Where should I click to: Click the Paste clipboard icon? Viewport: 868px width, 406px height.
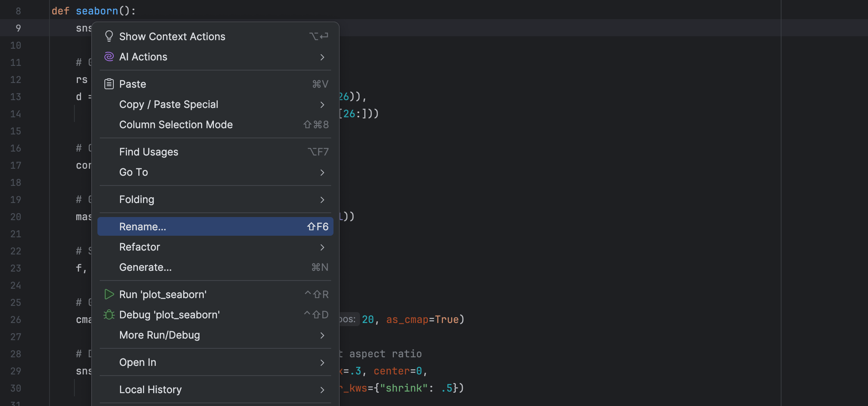click(x=109, y=84)
